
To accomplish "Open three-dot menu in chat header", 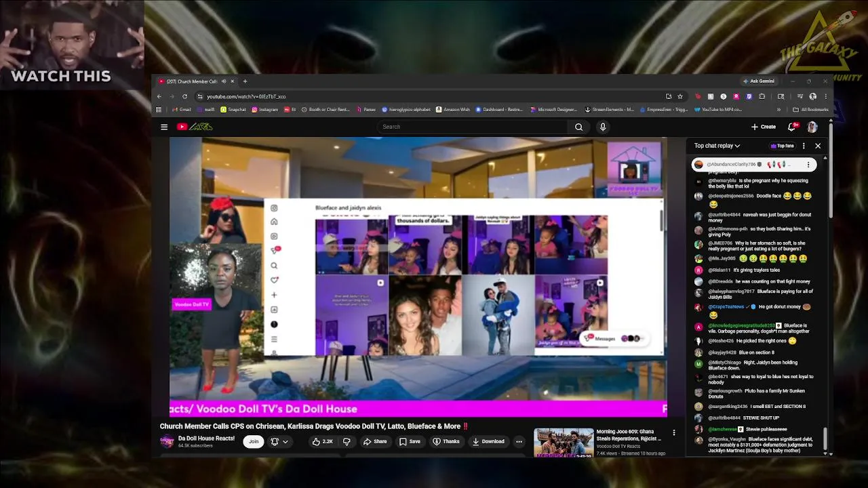I will pos(804,146).
